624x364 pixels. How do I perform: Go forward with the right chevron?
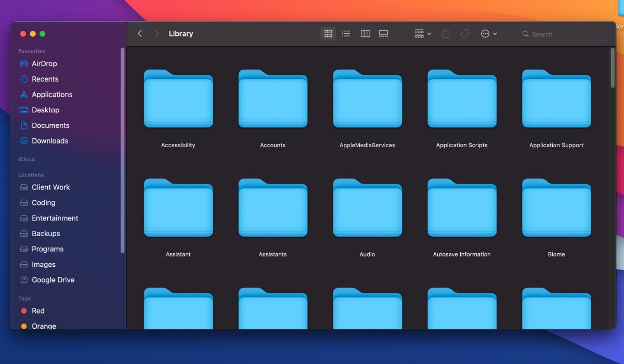[157, 34]
